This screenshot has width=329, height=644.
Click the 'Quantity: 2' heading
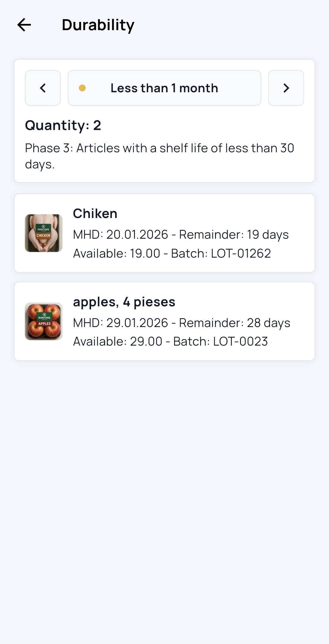(x=63, y=125)
